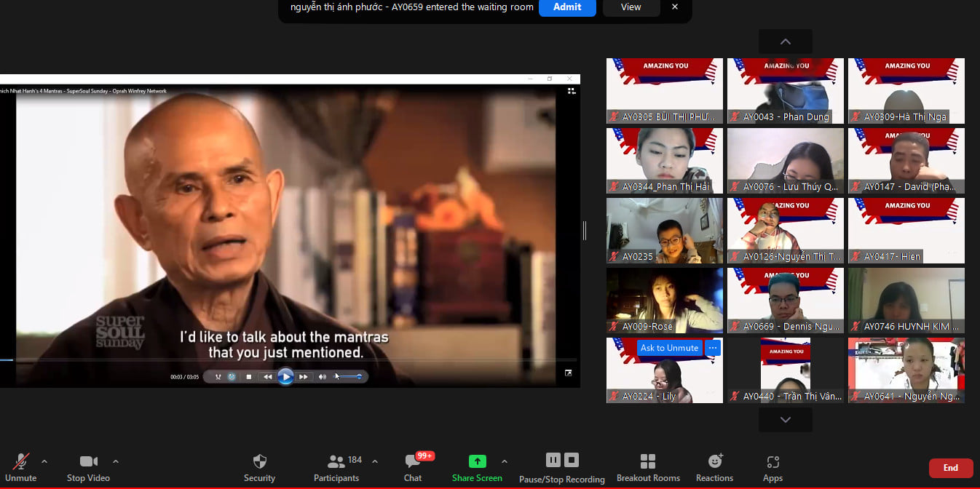Image resolution: width=980 pixels, height=489 pixels.
Task: Toggle shuffle in the media player
Action: click(x=218, y=377)
